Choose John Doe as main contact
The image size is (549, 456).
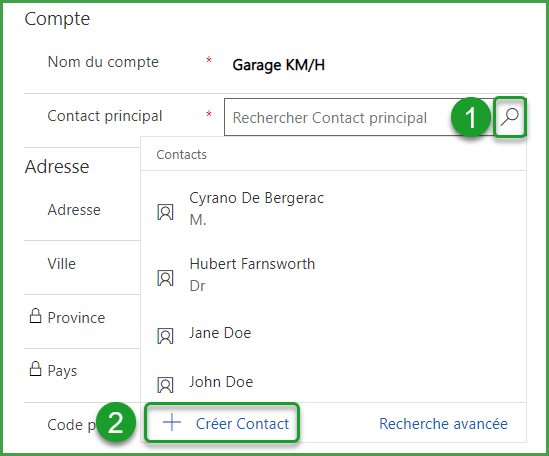[x=333, y=382]
